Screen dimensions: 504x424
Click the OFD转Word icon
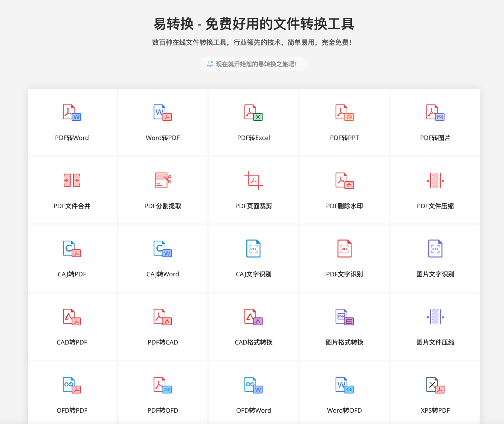pyautogui.click(x=254, y=385)
